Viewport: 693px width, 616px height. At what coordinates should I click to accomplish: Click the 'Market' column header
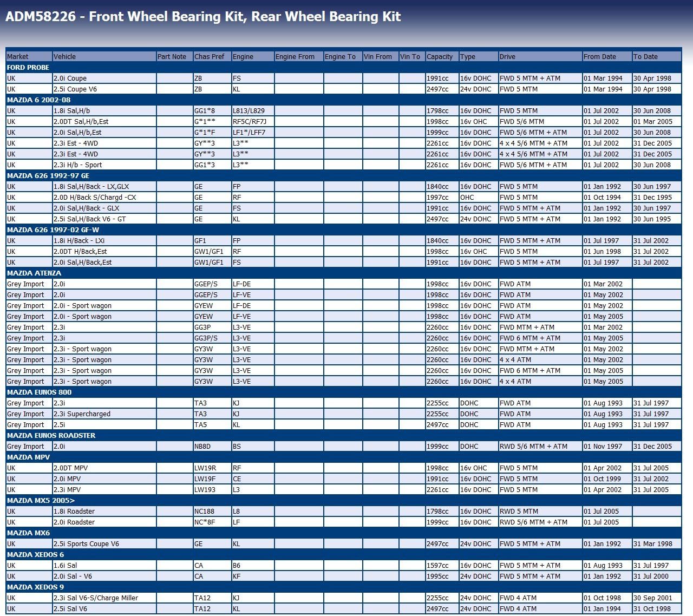point(29,56)
